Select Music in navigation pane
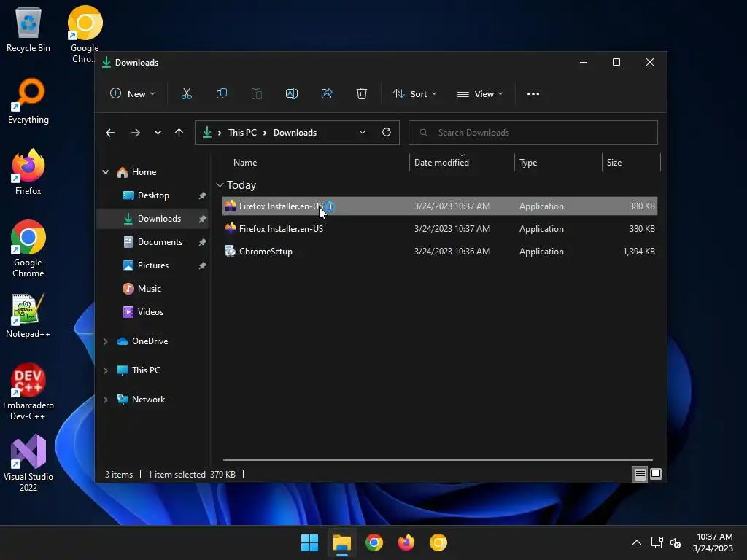This screenshot has height=560, width=747. [153, 289]
